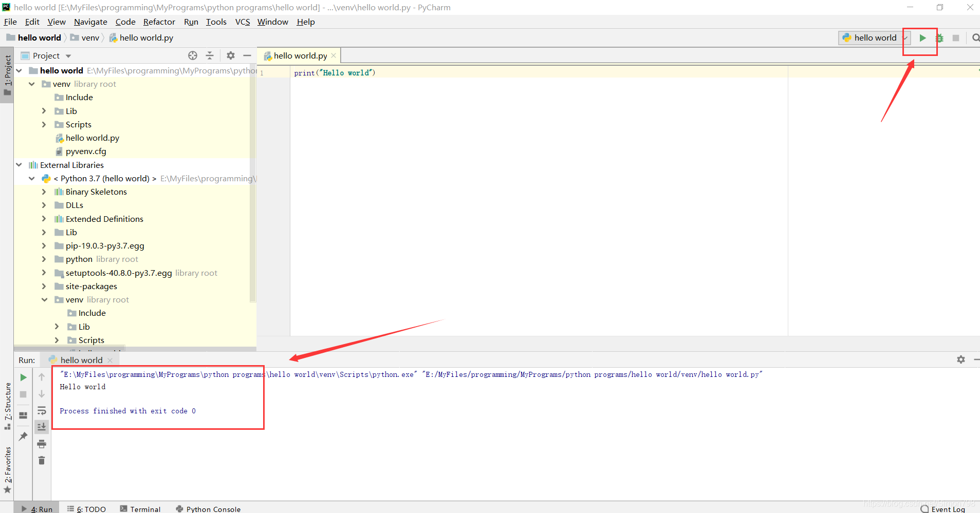This screenshot has height=513, width=980.
Task: Rerun program in Run panel
Action: [x=23, y=377]
